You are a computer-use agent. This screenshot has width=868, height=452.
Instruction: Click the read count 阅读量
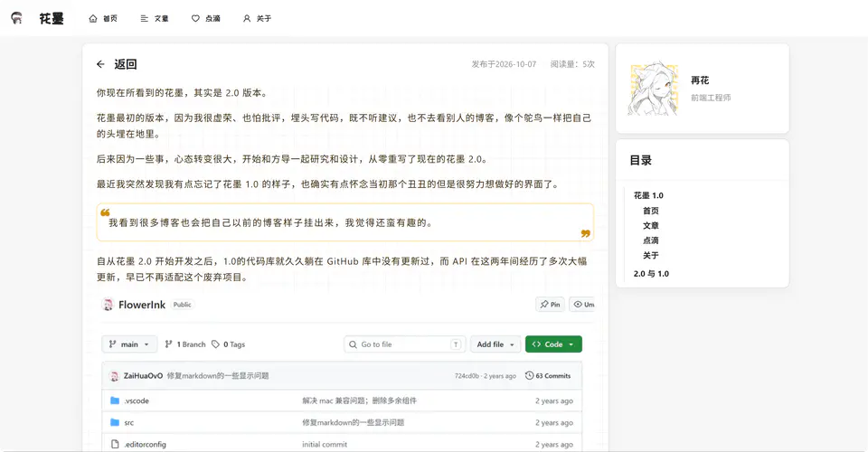[572, 64]
